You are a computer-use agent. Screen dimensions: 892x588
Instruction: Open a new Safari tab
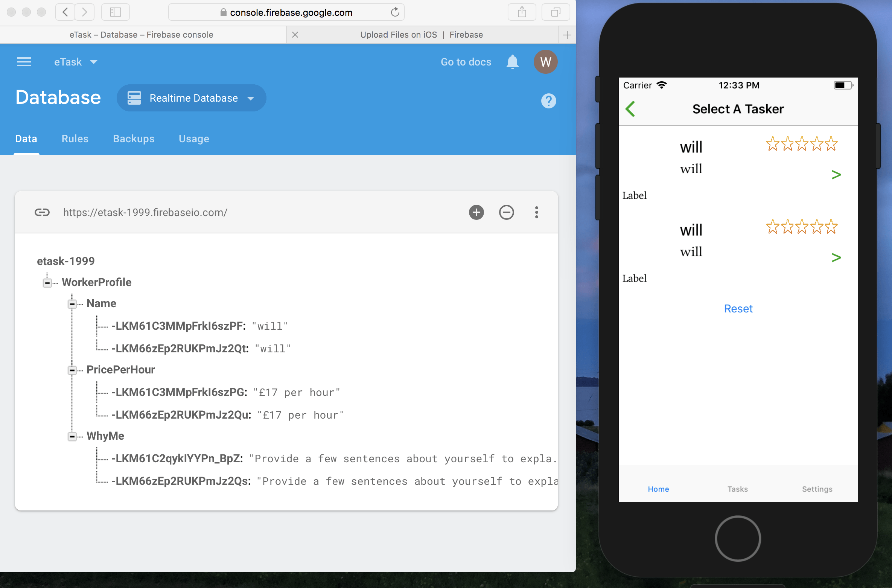click(567, 35)
